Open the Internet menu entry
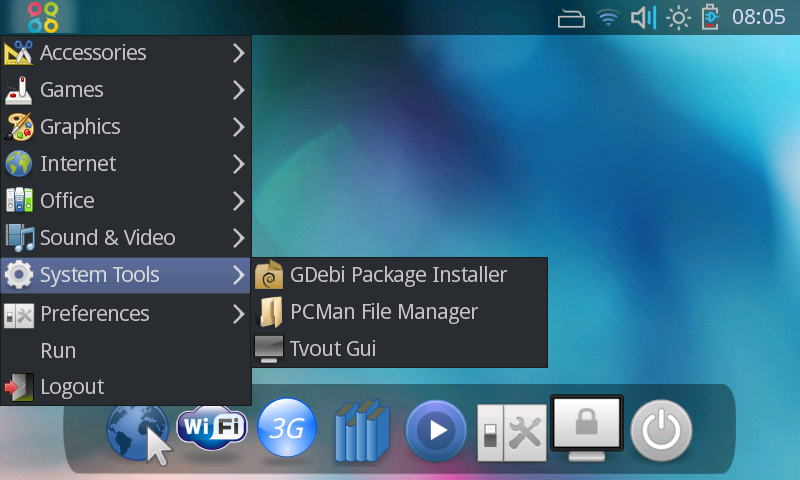Screen dimensions: 800x480 point(126,164)
